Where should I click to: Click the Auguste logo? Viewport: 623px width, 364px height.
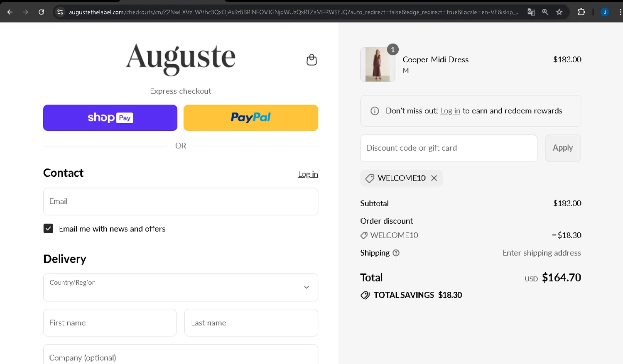[x=181, y=59]
